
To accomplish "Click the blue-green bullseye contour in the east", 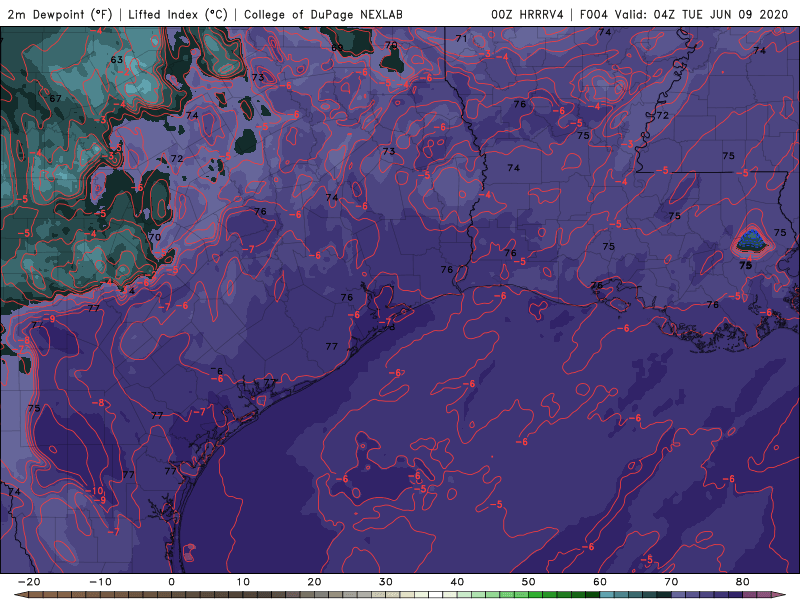I will (x=753, y=240).
